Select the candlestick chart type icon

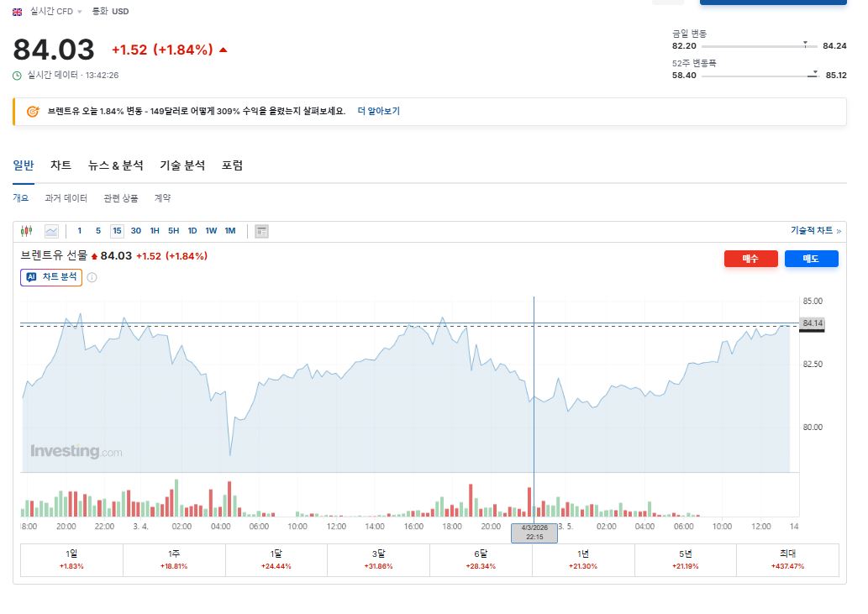[x=26, y=231]
